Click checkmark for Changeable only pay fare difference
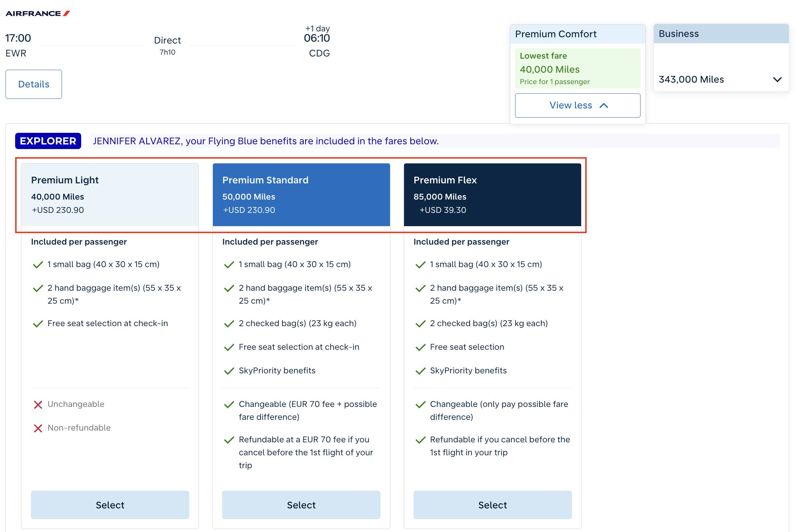 pos(421,405)
